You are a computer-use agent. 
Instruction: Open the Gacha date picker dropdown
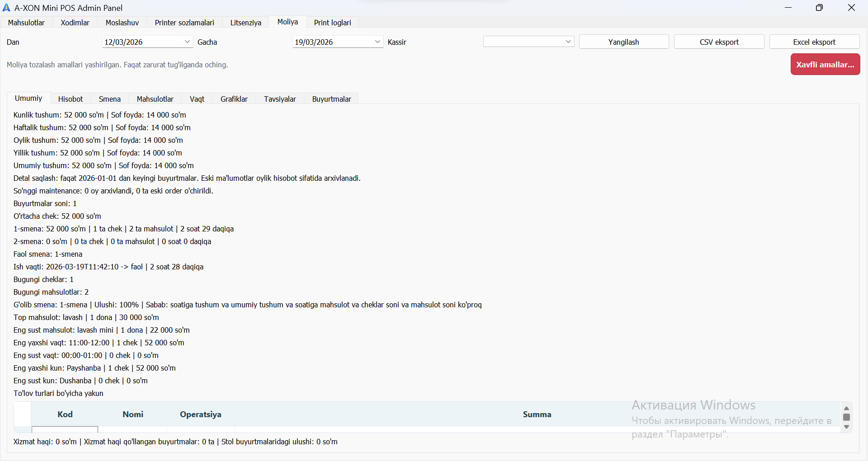click(x=377, y=42)
